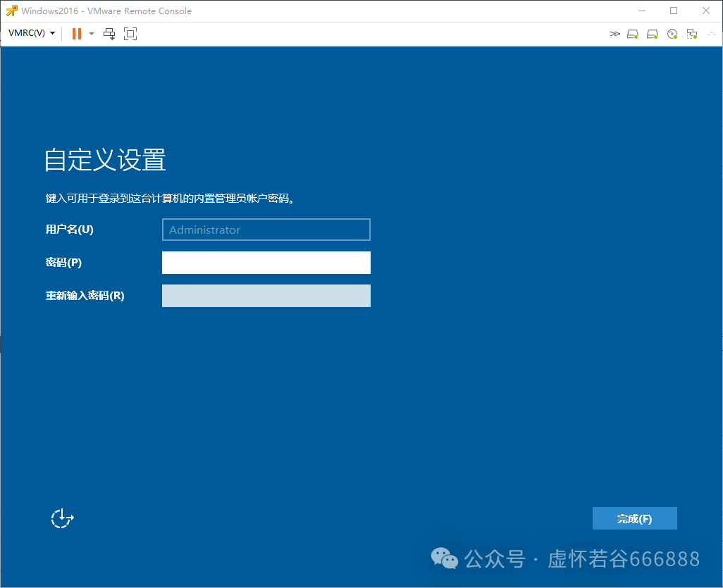The width and height of the screenshot is (723, 588).
Task: Click the 用户名(U) label
Action: (70, 230)
